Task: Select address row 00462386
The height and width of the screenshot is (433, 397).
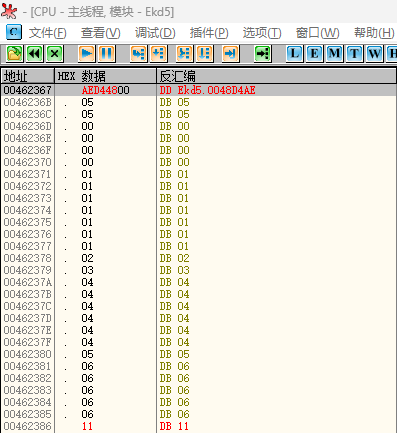Action: [x=198, y=426]
